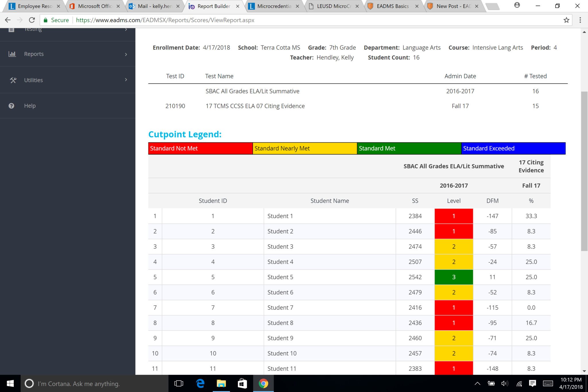Bookmark this page with star icon

coord(566,20)
